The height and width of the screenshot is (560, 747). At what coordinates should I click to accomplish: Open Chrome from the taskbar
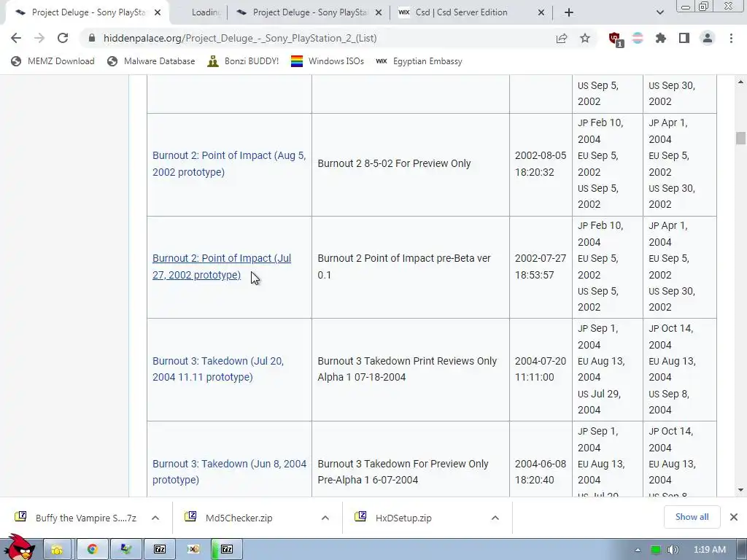tap(92, 550)
